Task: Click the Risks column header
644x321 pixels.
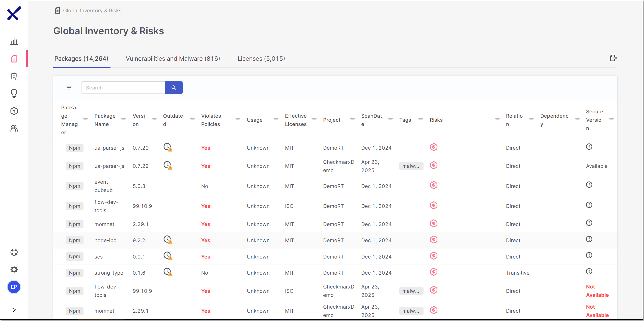Action: coord(436,120)
